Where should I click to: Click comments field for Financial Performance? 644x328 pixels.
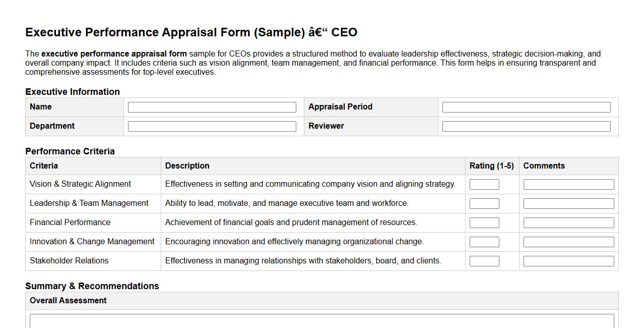click(x=569, y=222)
